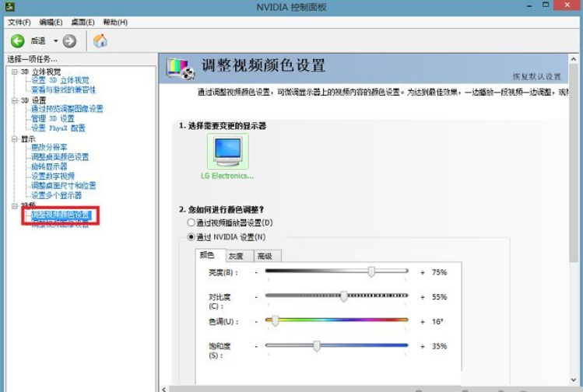Open 设置 PhysX 配置 link

pyautogui.click(x=58, y=128)
